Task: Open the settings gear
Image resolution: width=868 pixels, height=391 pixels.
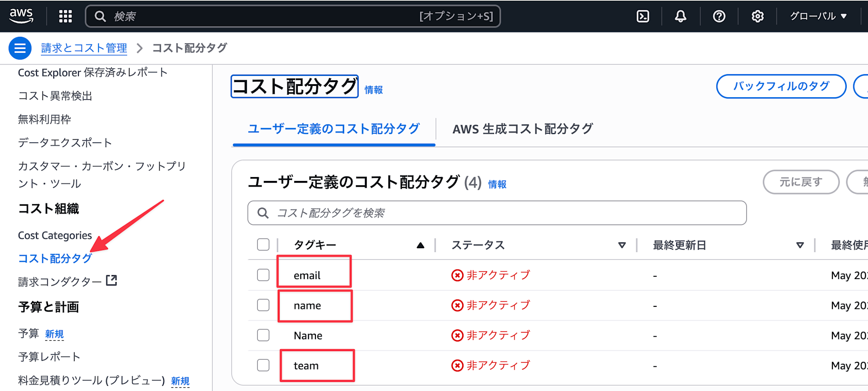Action: pos(758,16)
